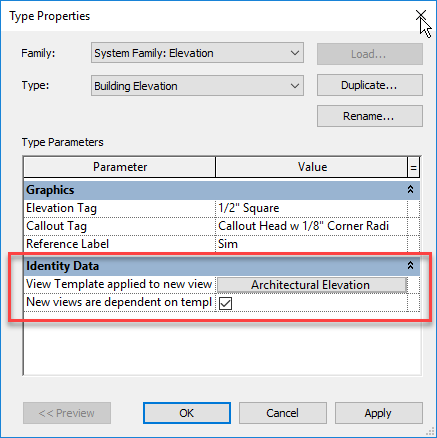Click the Architectural Elevation view template button

click(x=312, y=285)
